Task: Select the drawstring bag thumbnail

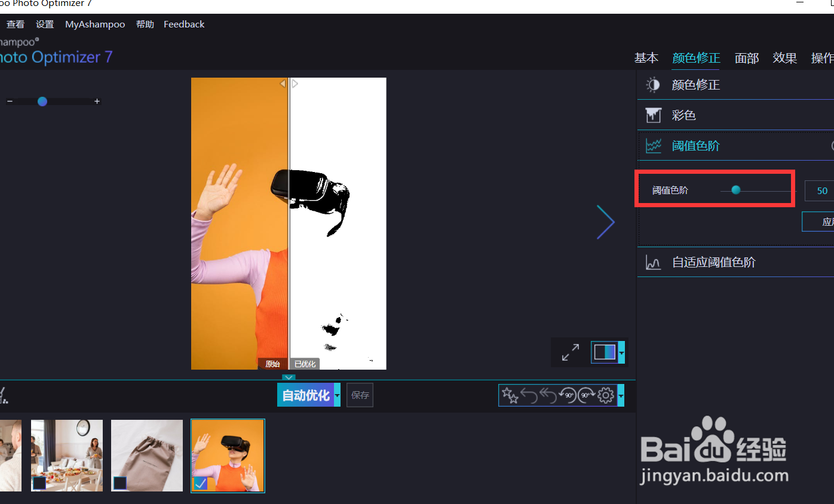Action: 147,456
